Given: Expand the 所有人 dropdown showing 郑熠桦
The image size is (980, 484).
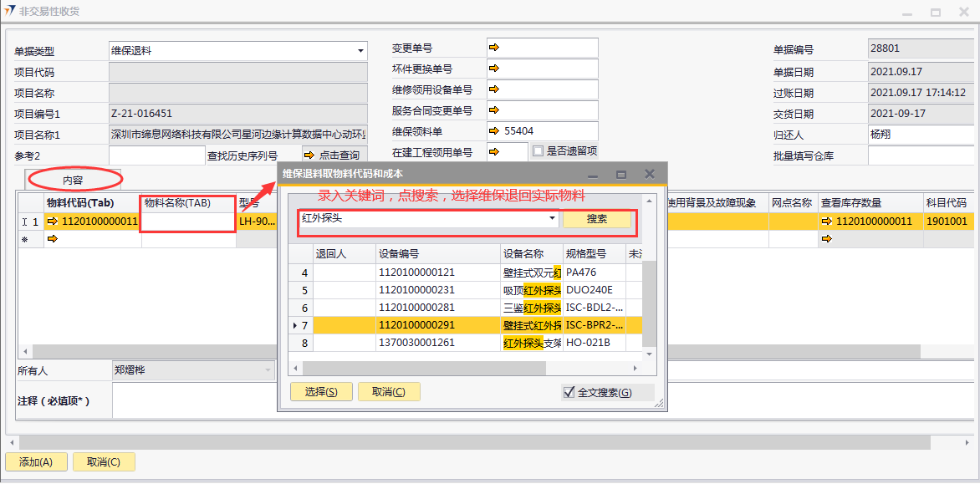Looking at the screenshot, I should pyautogui.click(x=268, y=369).
